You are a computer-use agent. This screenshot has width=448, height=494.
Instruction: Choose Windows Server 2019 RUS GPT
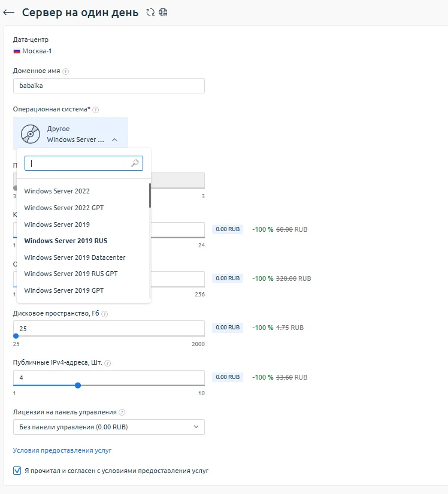pyautogui.click(x=71, y=274)
